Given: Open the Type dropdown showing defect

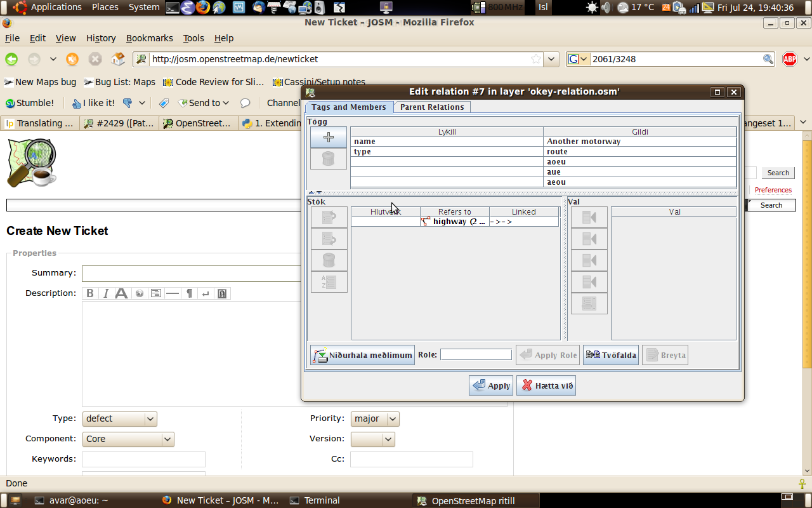Looking at the screenshot, I should (x=119, y=418).
